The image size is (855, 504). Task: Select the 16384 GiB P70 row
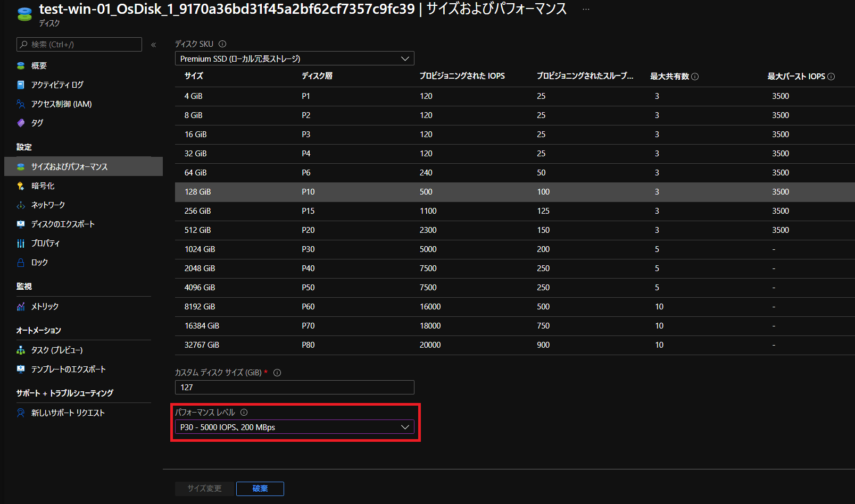point(514,326)
